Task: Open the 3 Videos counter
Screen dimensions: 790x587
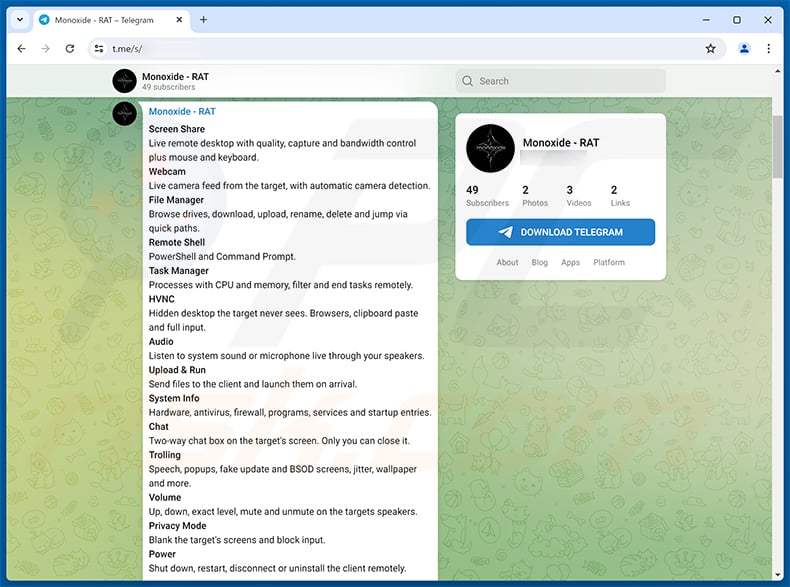Action: [x=578, y=195]
